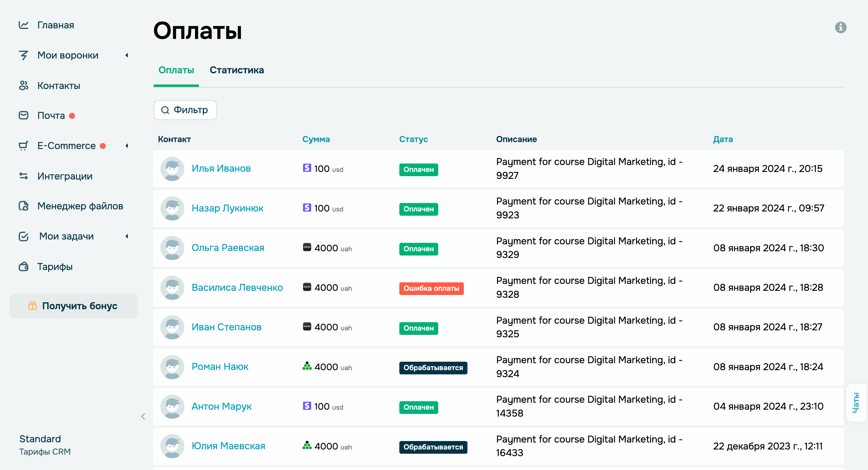This screenshot has height=470, width=868.
Task: Open the Главная dashboard chart icon
Action: (x=23, y=25)
